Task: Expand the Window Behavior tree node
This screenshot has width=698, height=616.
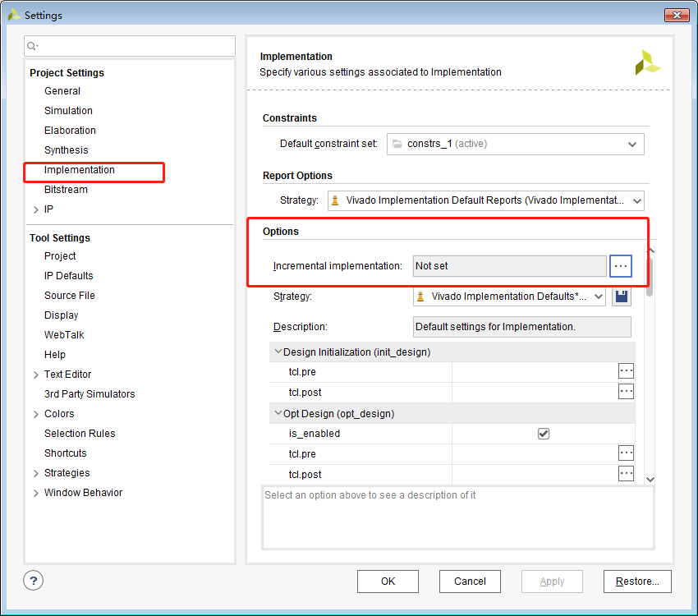Action: 36,493
